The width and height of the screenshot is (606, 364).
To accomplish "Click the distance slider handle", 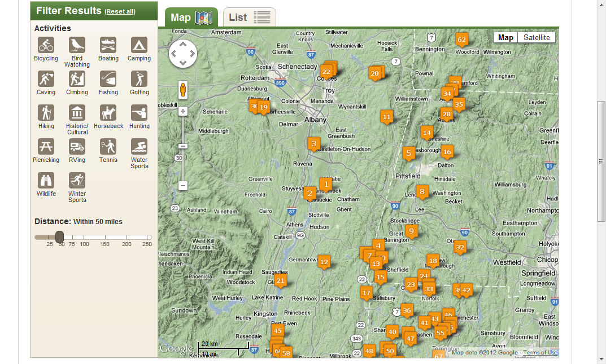I will (60, 237).
